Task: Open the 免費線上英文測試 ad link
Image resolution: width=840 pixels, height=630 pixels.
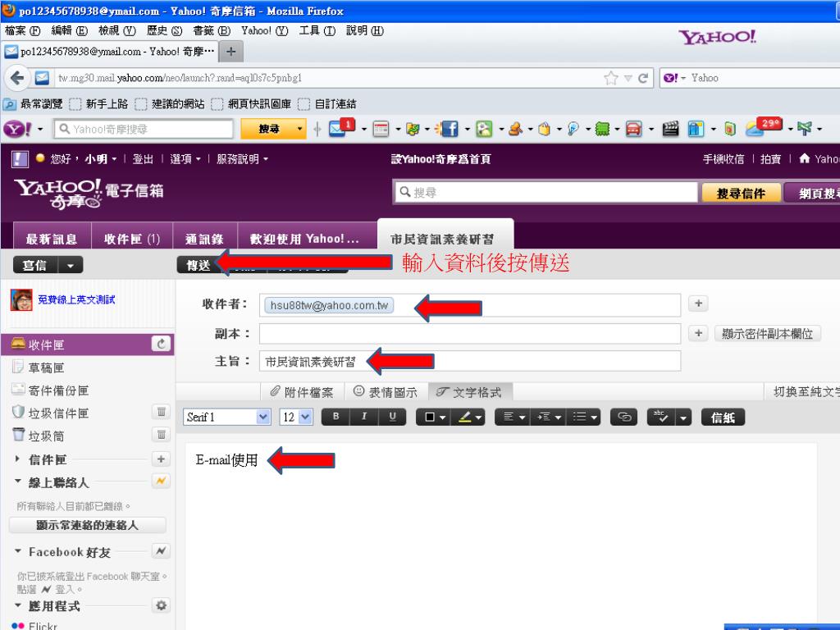Action: tap(76, 299)
